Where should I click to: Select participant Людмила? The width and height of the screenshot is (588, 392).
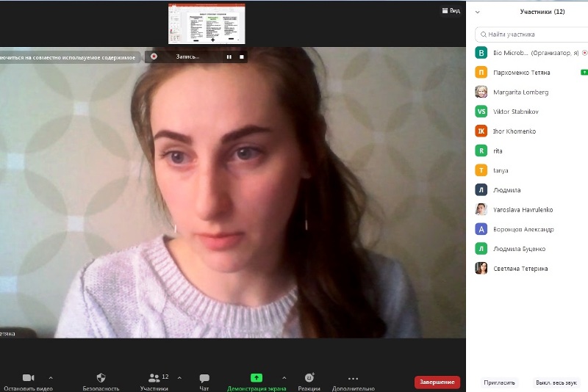(531, 190)
